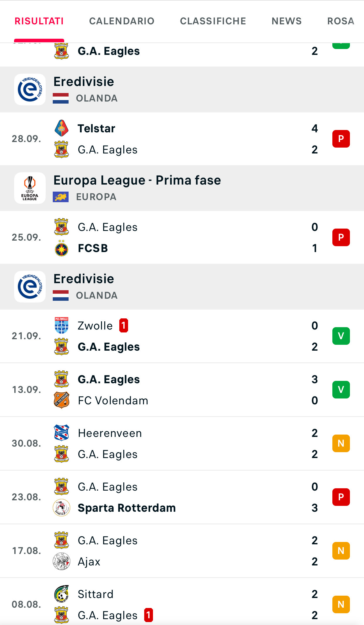Image resolution: width=364 pixels, height=625 pixels.
Task: Tap the Ajax club crest
Action: coord(62,562)
